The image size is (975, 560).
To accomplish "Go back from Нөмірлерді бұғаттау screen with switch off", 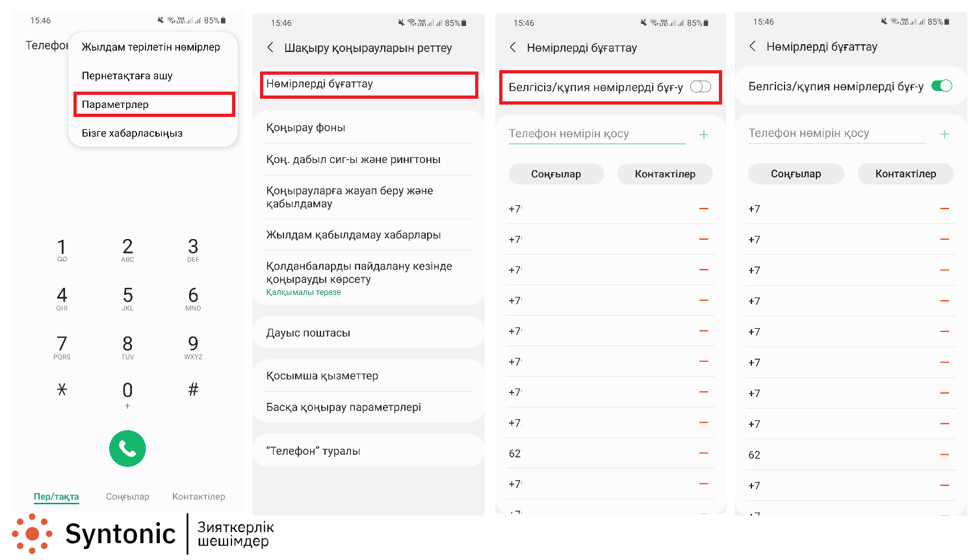I will (513, 47).
